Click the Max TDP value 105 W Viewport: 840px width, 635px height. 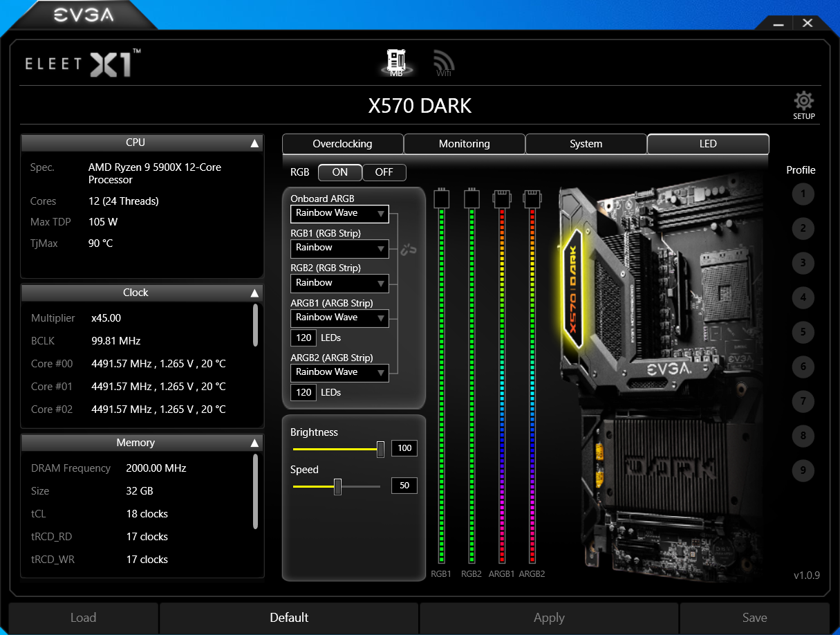click(x=103, y=222)
